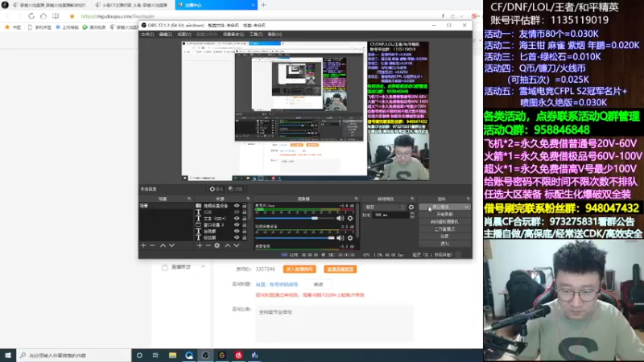Switch to first browser tab
The width and height of the screenshot is (644, 362).
coord(49,5)
